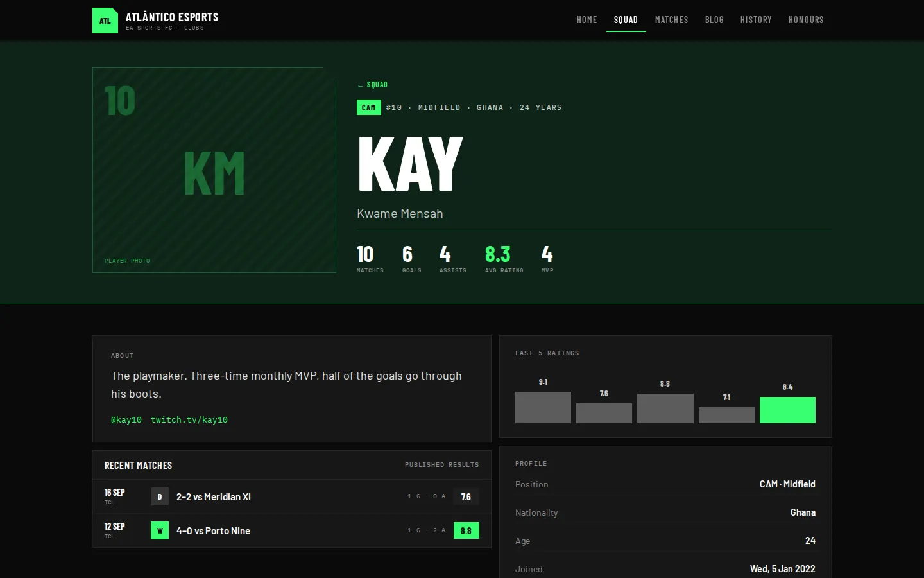Viewport: 924px width, 578px height.
Task: Click the KAY player heading
Action: tap(410, 164)
